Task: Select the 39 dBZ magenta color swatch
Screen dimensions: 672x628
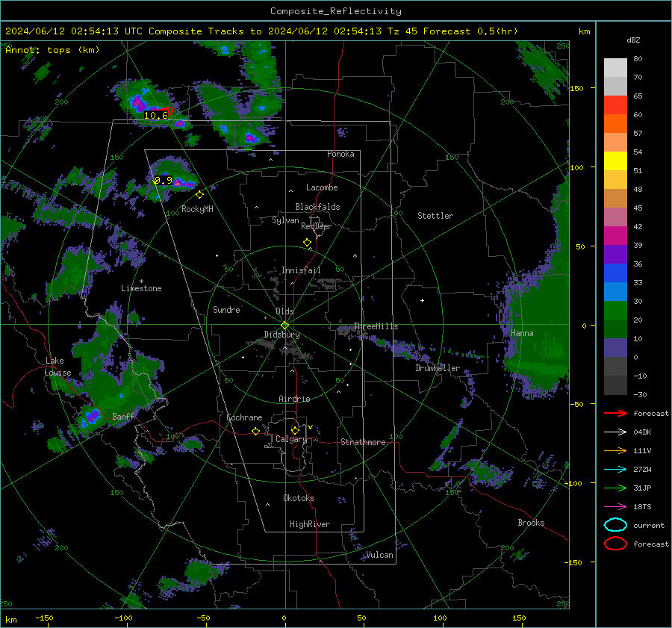Action: coord(615,236)
